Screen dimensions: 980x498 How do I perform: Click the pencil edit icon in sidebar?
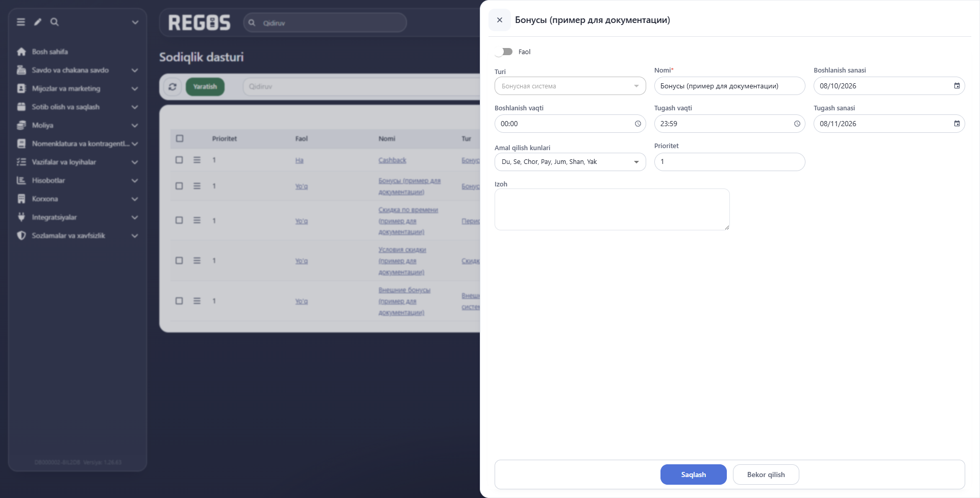coord(38,22)
